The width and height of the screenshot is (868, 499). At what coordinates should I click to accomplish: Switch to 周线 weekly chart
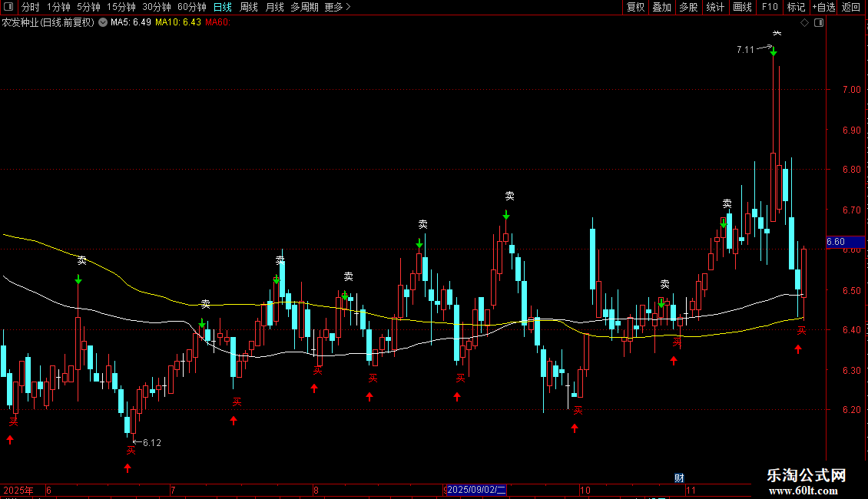(249, 7)
